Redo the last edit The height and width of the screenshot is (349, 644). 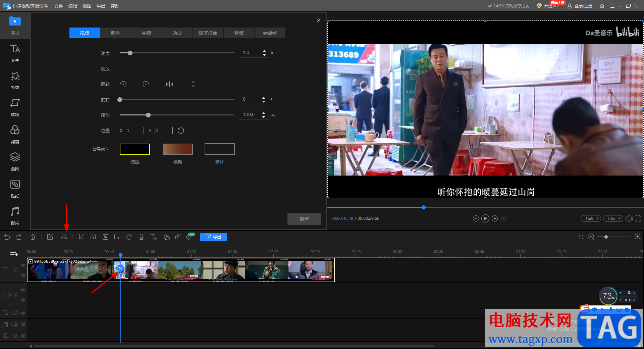coord(18,237)
